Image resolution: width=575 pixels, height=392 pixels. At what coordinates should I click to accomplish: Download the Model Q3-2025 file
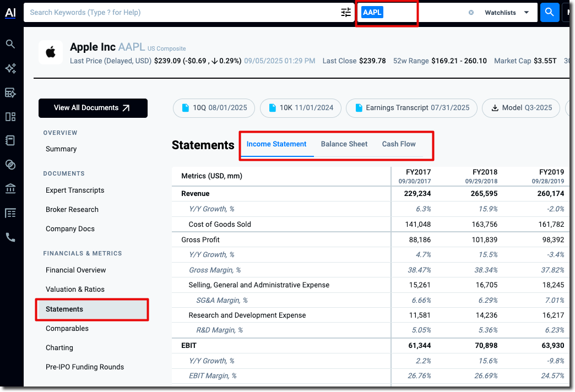point(520,108)
